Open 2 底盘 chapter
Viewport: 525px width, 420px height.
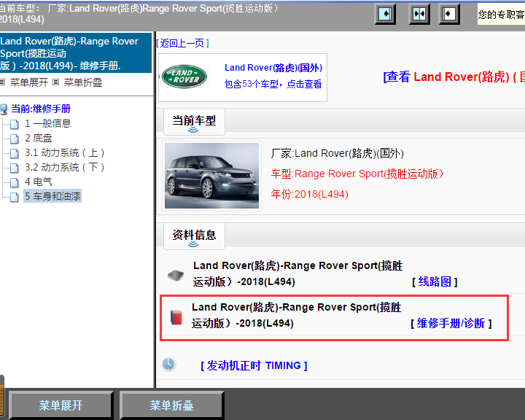(x=39, y=138)
